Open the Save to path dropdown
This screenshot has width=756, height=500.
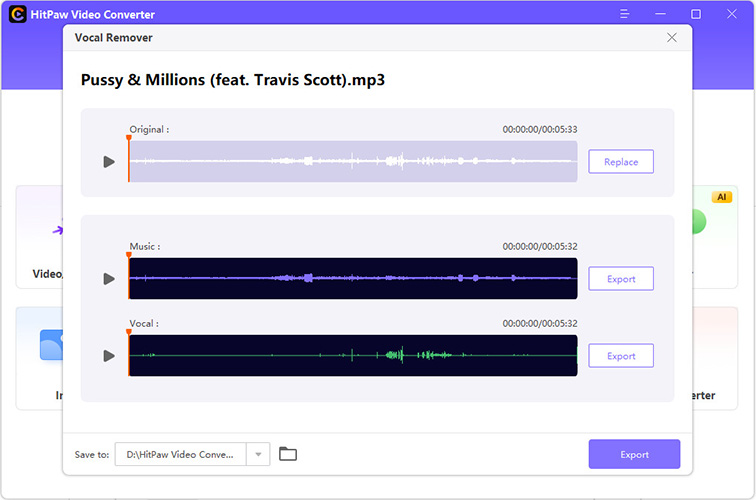pos(258,454)
